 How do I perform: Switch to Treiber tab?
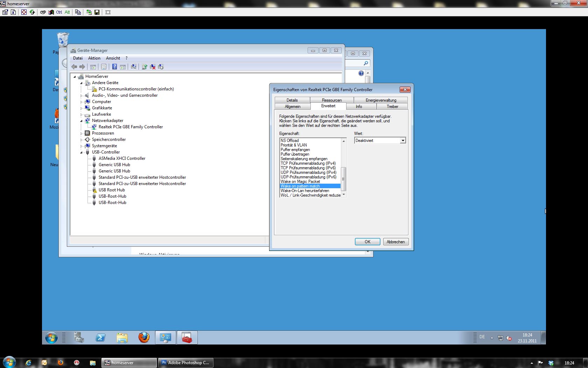392,107
